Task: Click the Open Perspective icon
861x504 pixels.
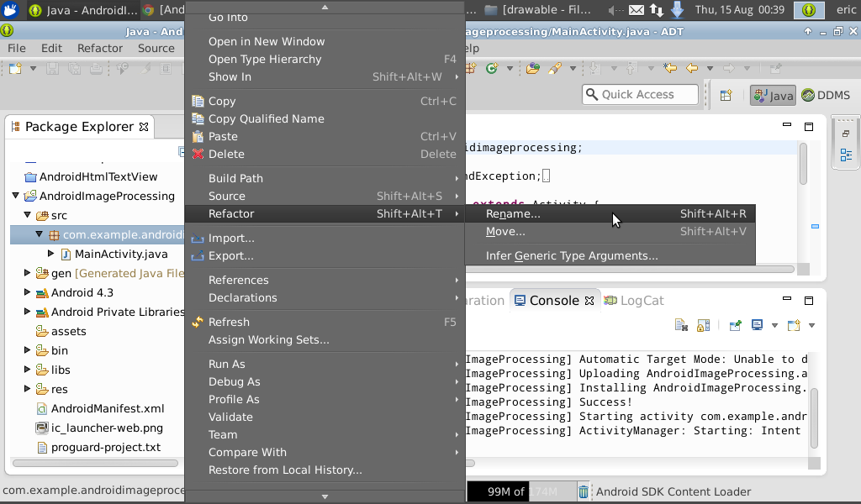Action: click(x=726, y=96)
